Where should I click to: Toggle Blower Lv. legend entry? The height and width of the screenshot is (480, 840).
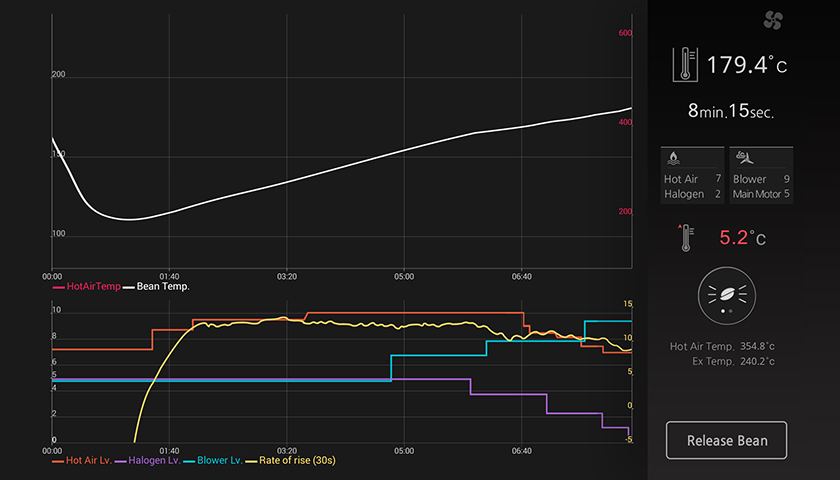click(x=213, y=460)
